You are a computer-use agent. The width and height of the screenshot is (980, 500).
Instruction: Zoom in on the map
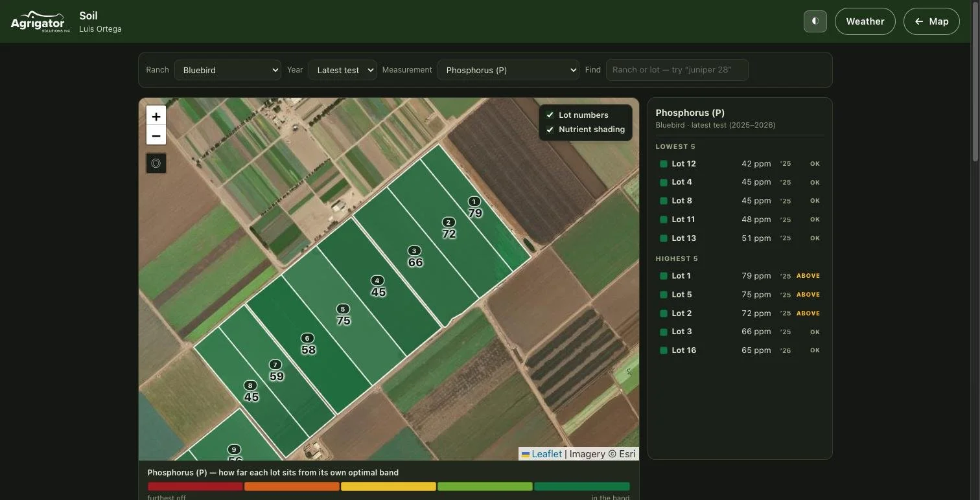click(x=156, y=116)
